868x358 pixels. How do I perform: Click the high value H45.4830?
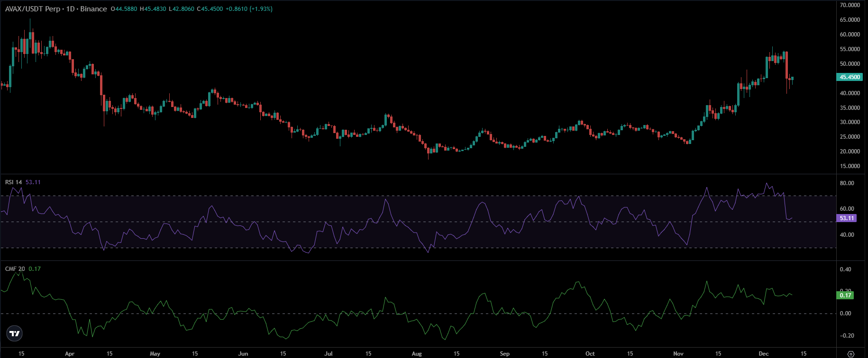[x=153, y=9]
